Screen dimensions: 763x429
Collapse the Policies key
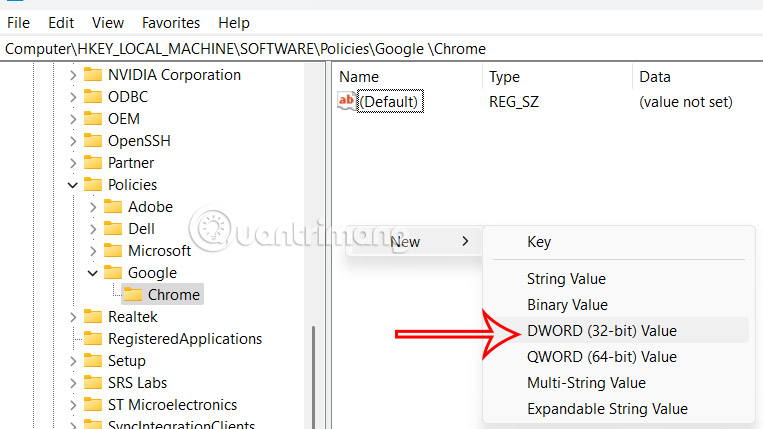click(x=73, y=185)
